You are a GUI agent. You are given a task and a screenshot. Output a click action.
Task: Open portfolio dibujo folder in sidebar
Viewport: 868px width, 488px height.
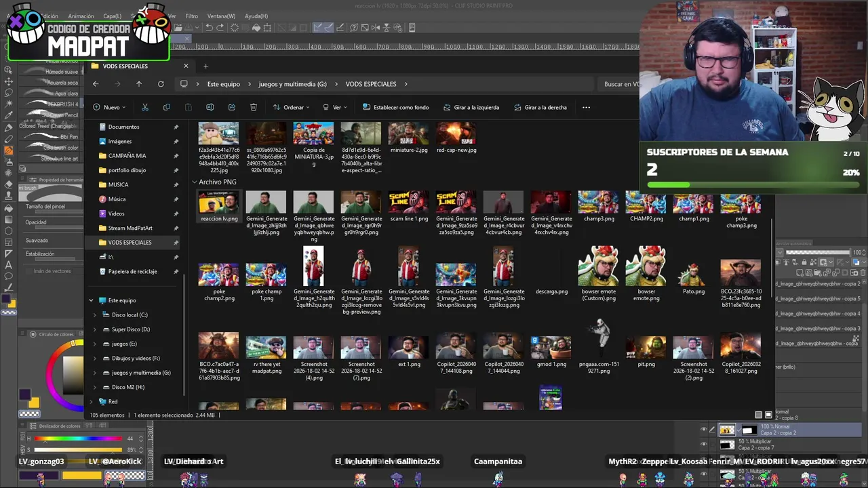tap(127, 170)
